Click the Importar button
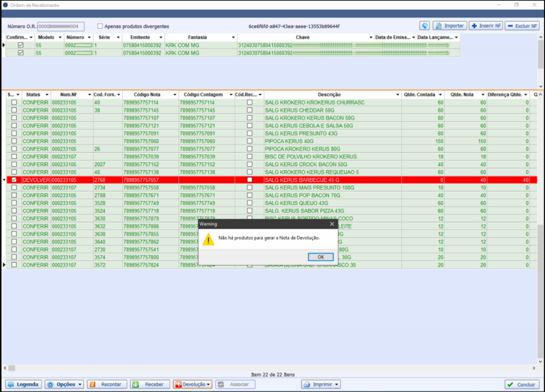Viewport: 545px width, 392px height. [x=449, y=26]
